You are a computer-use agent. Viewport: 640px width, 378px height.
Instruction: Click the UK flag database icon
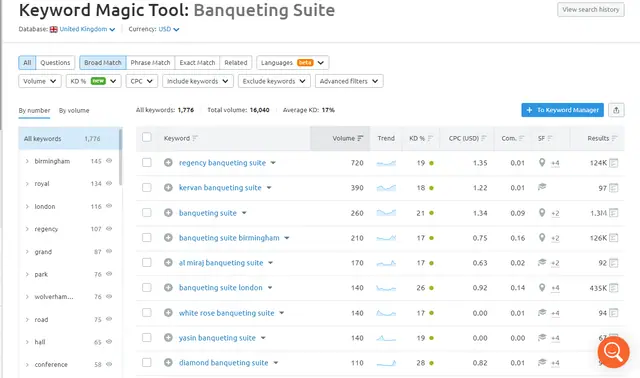click(53, 29)
